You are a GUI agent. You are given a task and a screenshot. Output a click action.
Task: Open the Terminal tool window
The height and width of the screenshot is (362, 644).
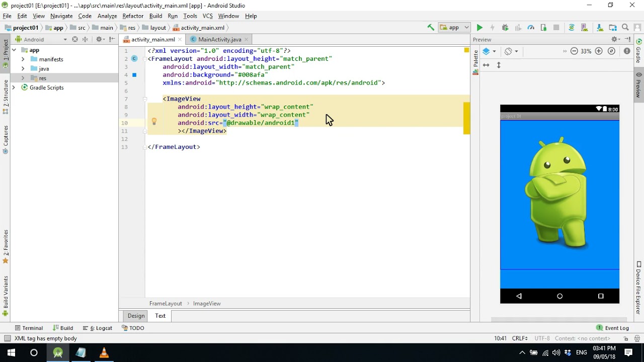29,328
